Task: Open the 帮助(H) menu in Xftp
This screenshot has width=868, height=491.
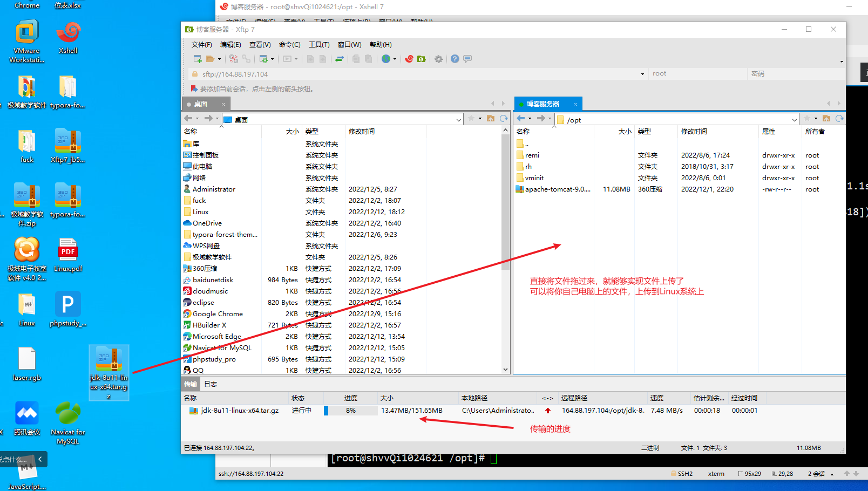Action: 381,45
